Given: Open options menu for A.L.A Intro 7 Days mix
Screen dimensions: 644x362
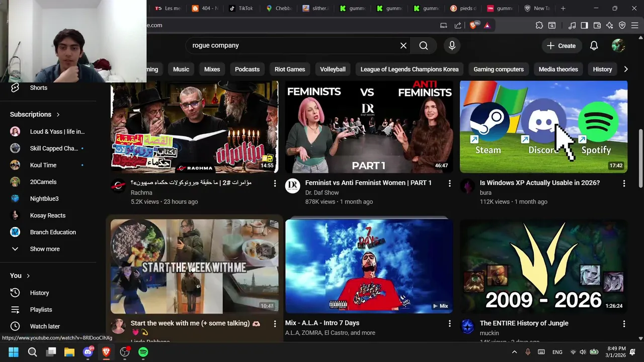Looking at the screenshot, I should [x=449, y=324].
